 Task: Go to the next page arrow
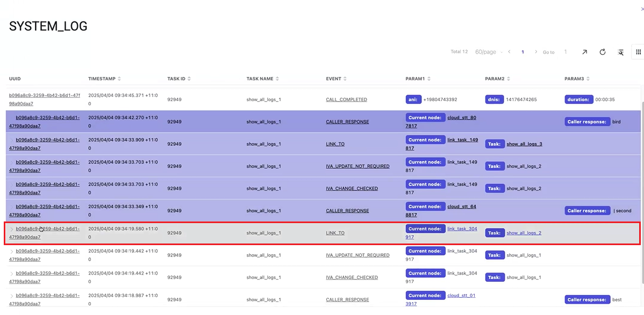point(536,52)
